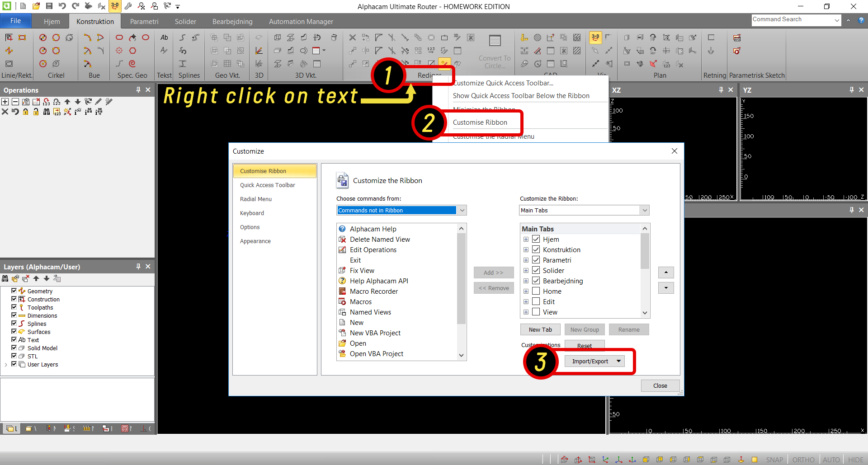Click the Undo arrow in quick access toolbar
This screenshot has height=465, width=868.
(62, 6)
